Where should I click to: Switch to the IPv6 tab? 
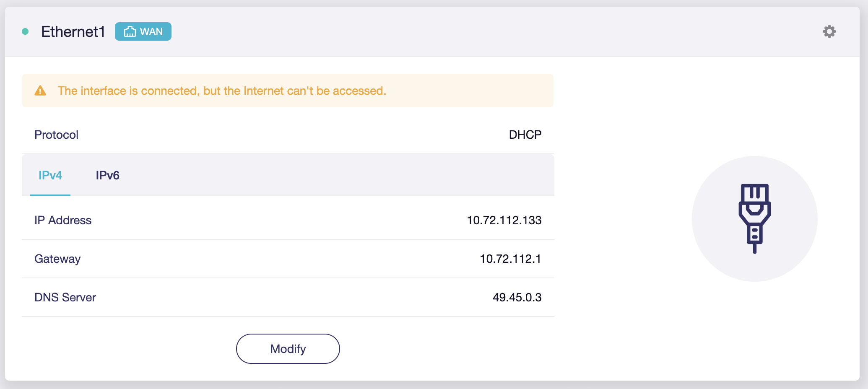[x=107, y=175]
